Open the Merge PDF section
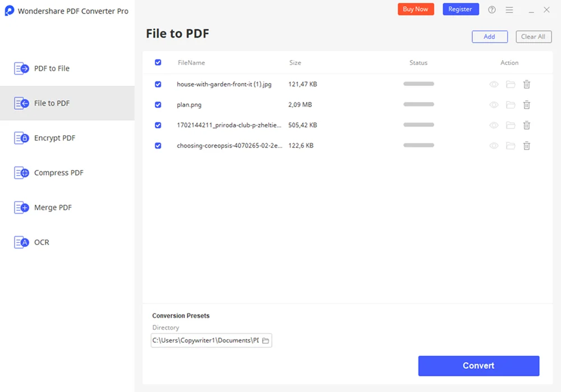 click(x=53, y=207)
